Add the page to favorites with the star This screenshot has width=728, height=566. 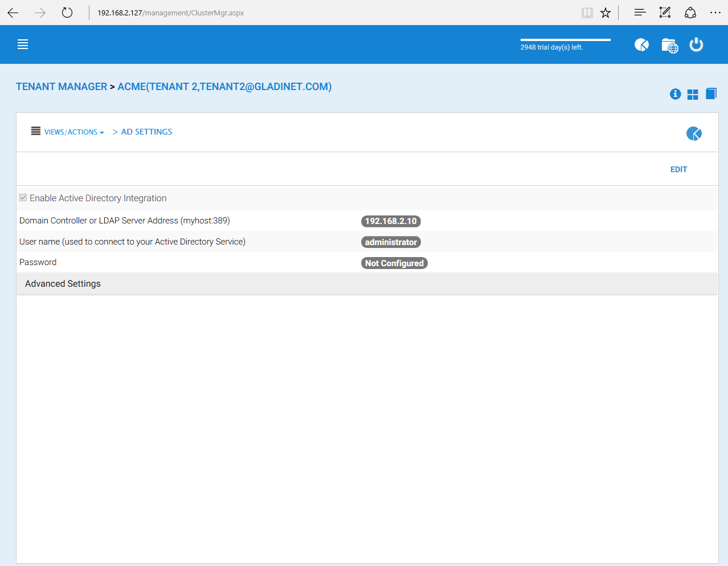point(605,12)
